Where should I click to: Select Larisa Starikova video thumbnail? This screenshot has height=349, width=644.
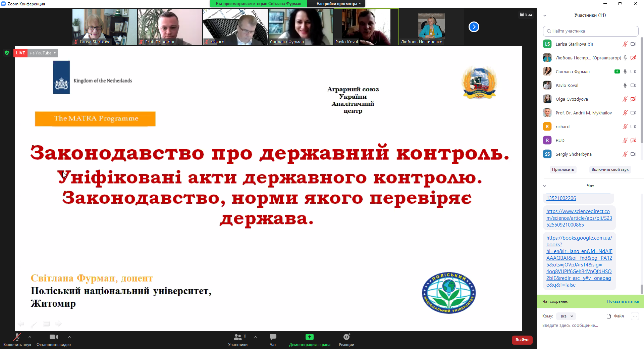[x=105, y=27]
